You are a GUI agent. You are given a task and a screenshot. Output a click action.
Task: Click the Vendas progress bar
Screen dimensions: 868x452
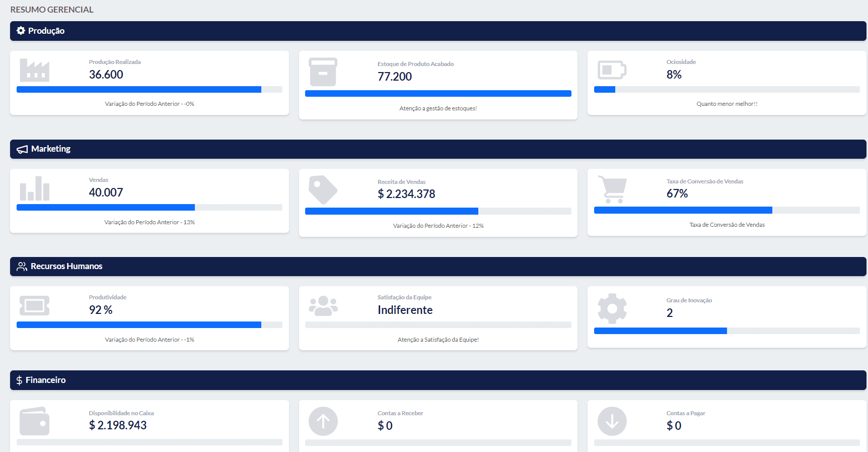pyautogui.click(x=149, y=208)
